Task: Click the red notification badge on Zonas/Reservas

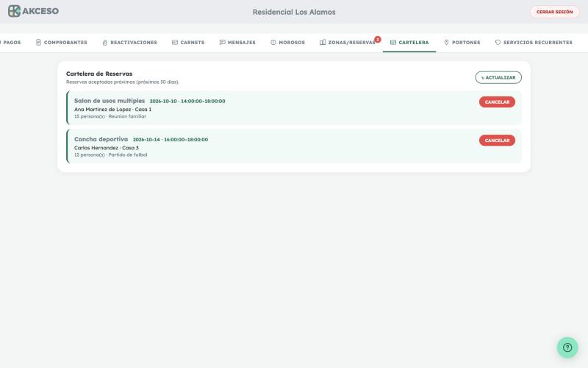Action: (378, 39)
